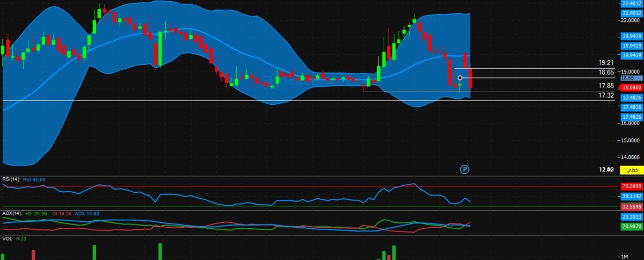Click the yellow Arabic scale-type button
Screen dimensions: 644x260
point(632,170)
